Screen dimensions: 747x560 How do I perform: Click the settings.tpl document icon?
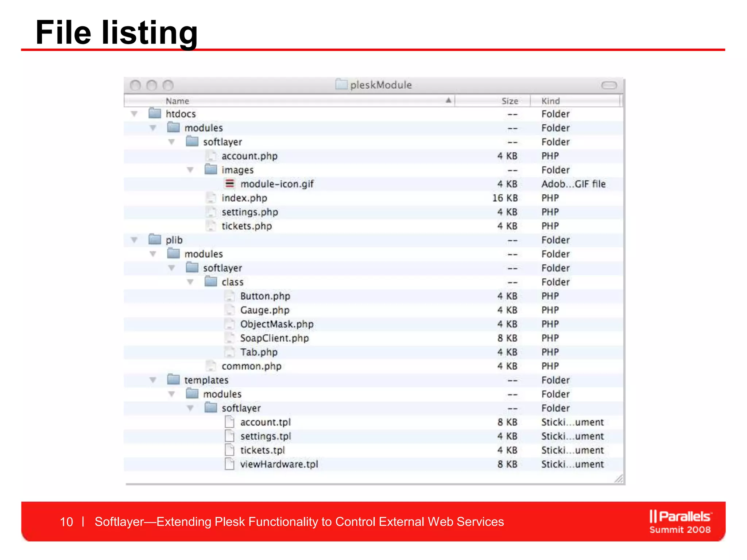point(229,436)
